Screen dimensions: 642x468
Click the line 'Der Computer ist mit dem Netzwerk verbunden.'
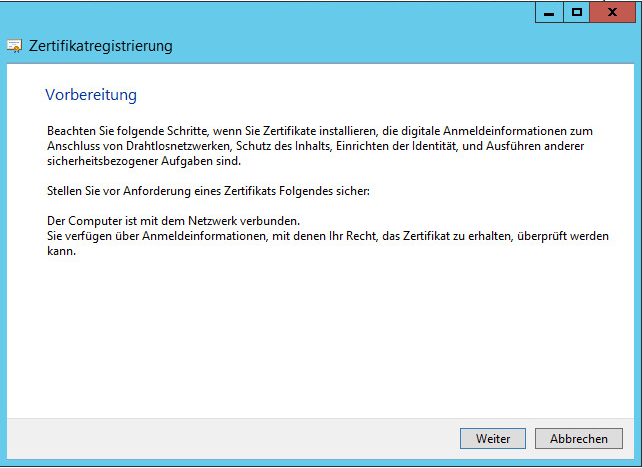pos(174,220)
